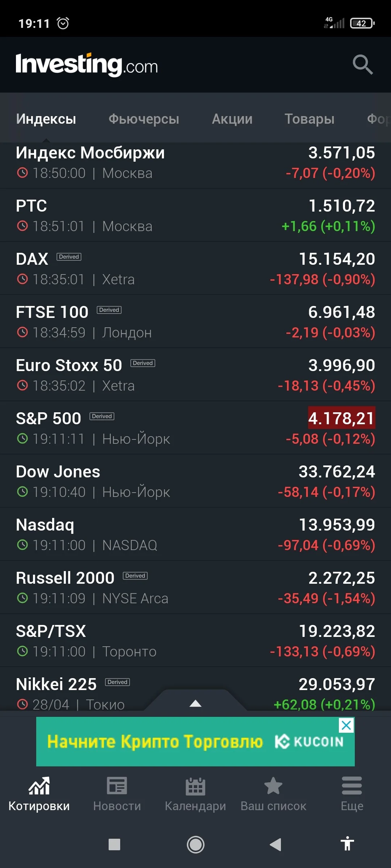Open the Новости newspaper icon

click(117, 786)
